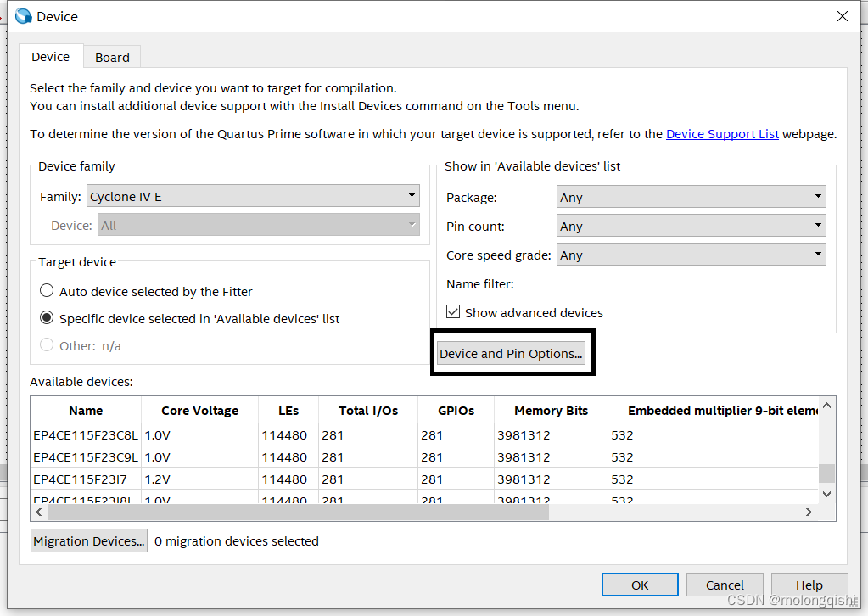868x616 pixels.
Task: Sort by Embedded multiplier 9-bit column header
Action: click(x=713, y=411)
